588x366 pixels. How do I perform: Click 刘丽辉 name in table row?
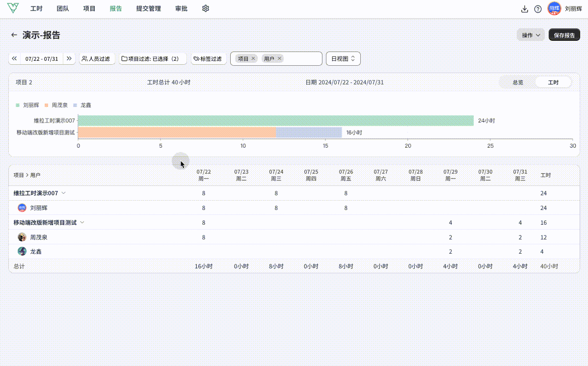39,208
